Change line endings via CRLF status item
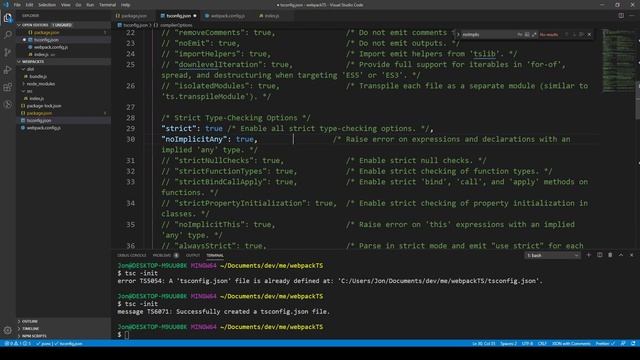The height and width of the screenshot is (360, 640). pyautogui.click(x=542, y=344)
